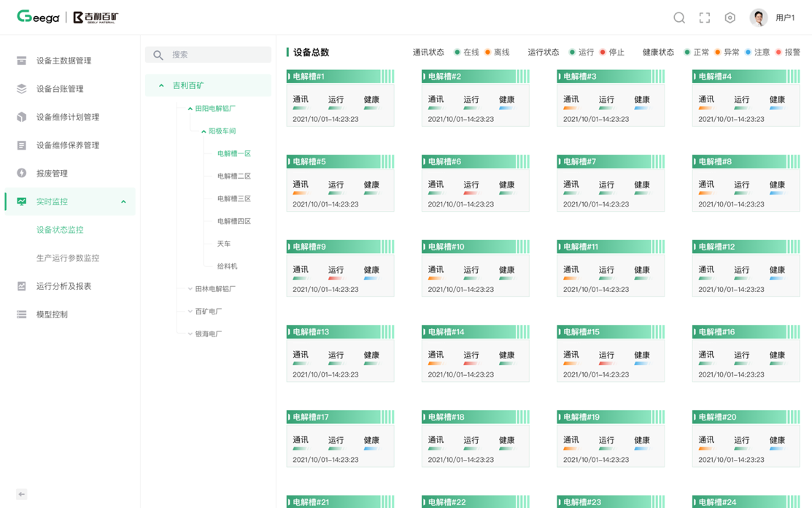Click the 报废管理 lightning icon

pyautogui.click(x=22, y=173)
